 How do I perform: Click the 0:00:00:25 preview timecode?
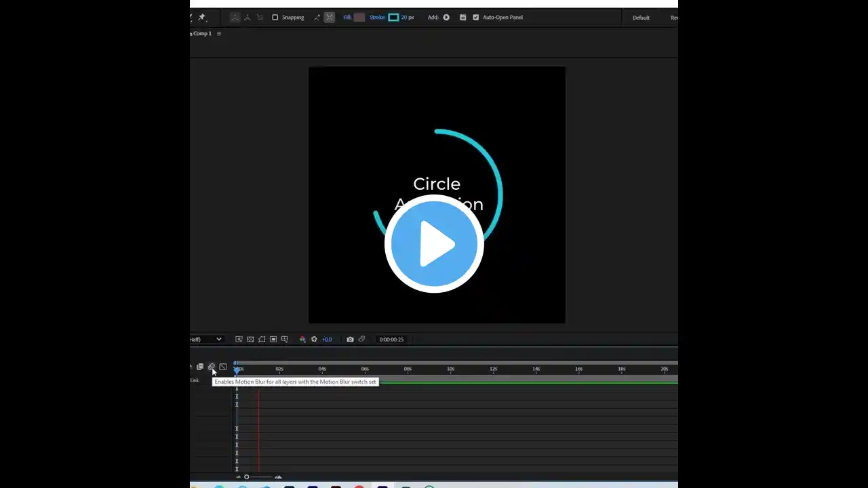pos(391,340)
